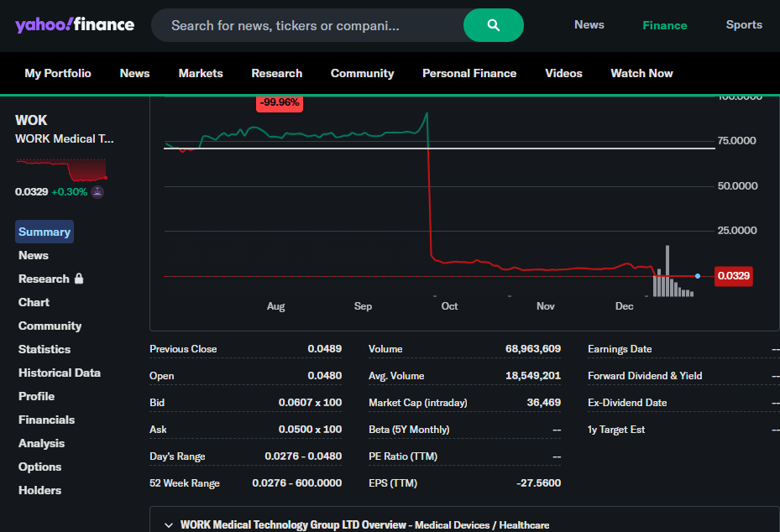Screen dimensions: 780x532
Task: Click the pre-market sunrise icon by +0.30%
Action: click(x=97, y=192)
